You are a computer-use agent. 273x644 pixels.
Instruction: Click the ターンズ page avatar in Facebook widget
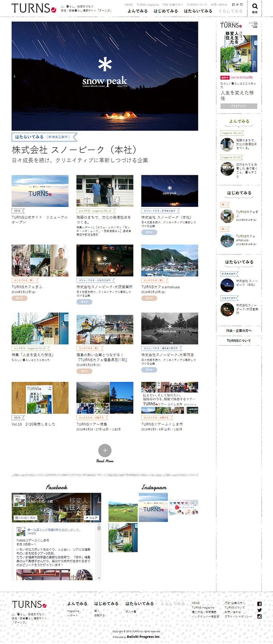19,501
